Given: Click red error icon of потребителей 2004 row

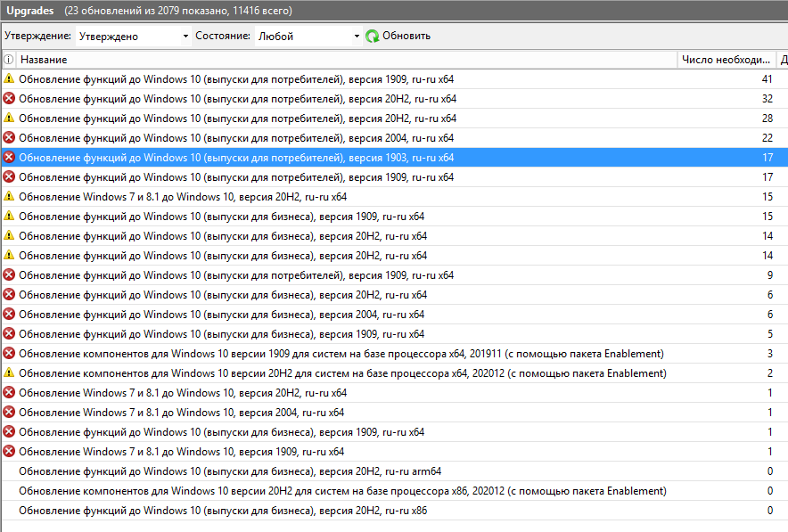Looking at the screenshot, I should 9,137.
